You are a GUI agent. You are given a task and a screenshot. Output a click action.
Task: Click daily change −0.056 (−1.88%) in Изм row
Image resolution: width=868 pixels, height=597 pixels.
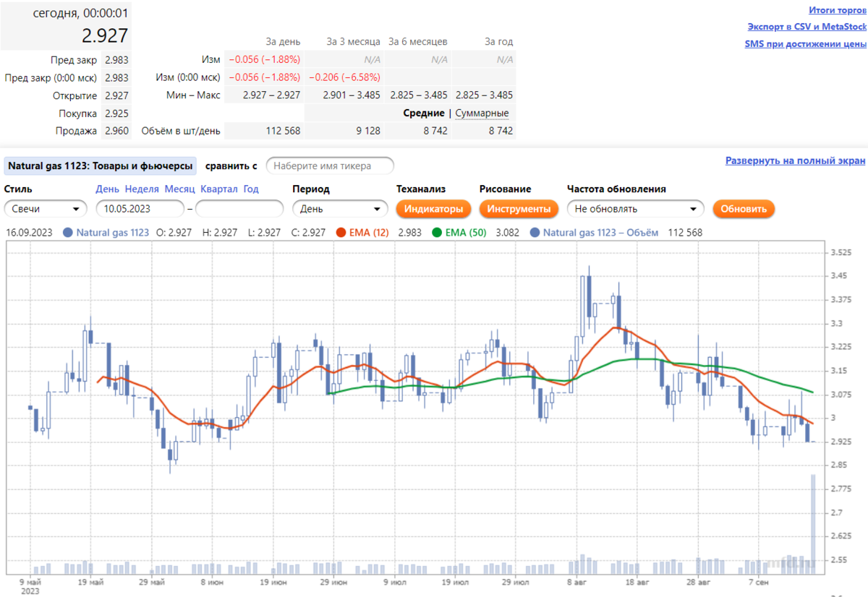coord(265,59)
